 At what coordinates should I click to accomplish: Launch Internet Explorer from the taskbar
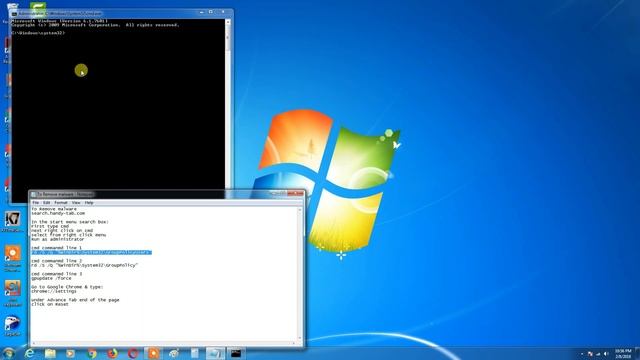coord(29,353)
